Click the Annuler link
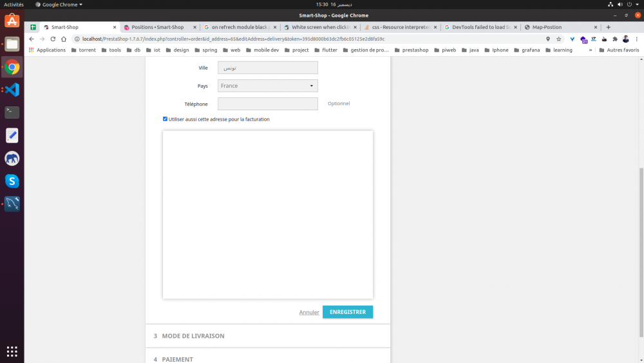The width and height of the screenshot is (644, 363). (x=309, y=313)
